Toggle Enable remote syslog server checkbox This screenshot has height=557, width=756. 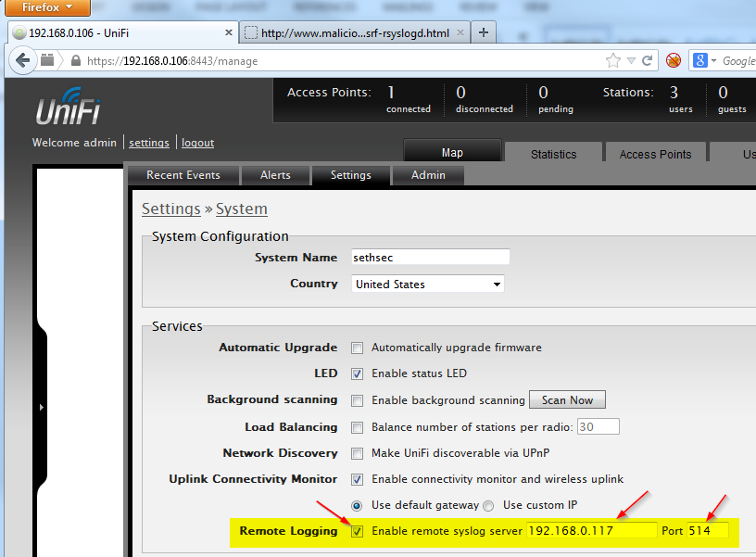pyautogui.click(x=357, y=531)
